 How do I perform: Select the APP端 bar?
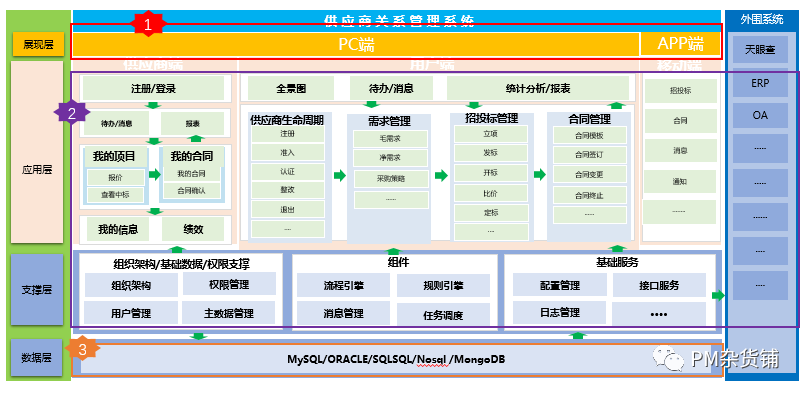680,44
